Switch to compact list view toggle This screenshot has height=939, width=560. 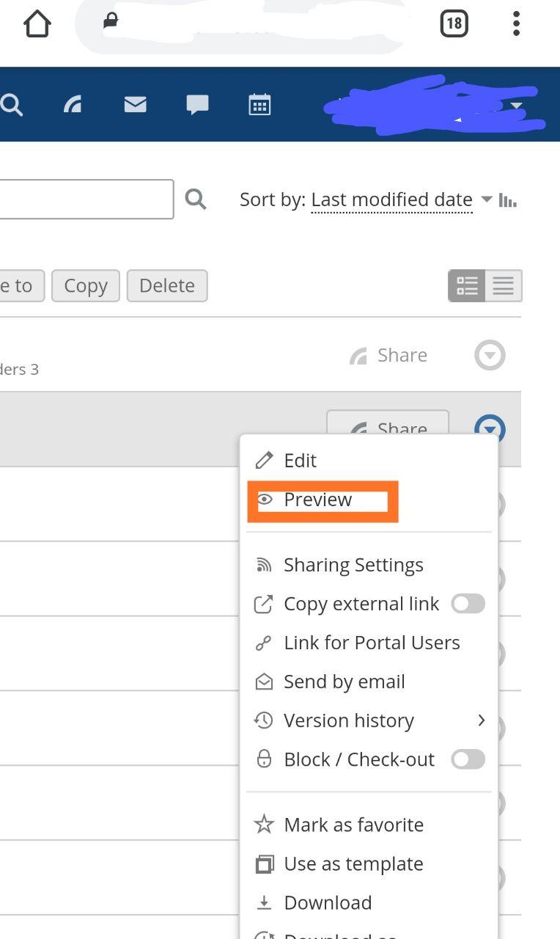click(x=503, y=286)
